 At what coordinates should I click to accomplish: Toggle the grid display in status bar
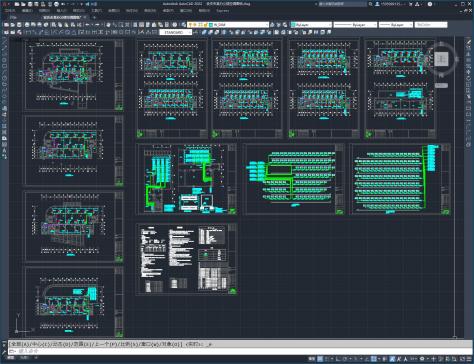coord(320,359)
